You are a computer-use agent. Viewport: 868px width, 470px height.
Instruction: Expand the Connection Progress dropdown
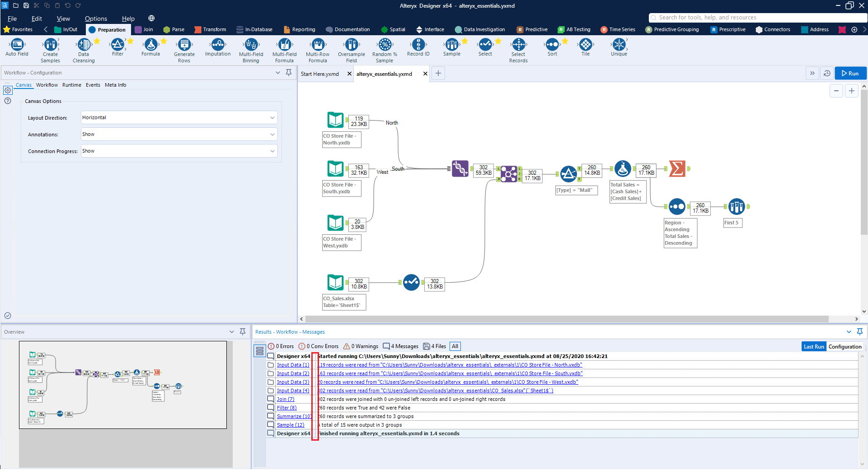point(179,151)
